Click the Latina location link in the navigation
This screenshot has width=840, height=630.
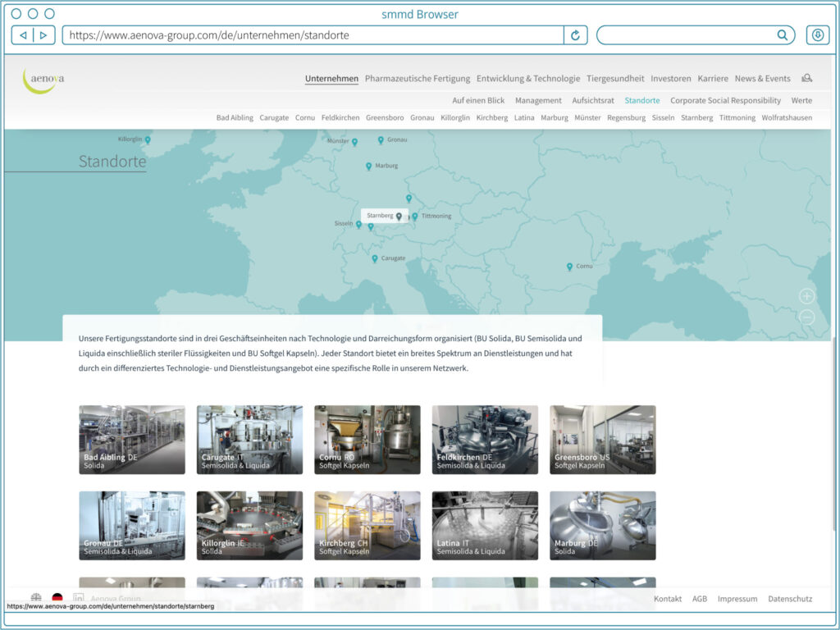(x=524, y=118)
